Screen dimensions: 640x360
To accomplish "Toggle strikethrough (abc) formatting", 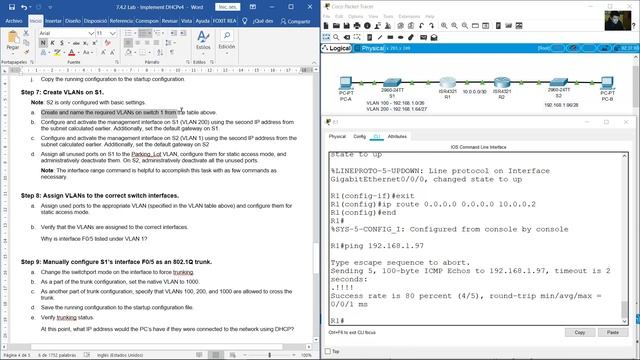I will 76,43.
